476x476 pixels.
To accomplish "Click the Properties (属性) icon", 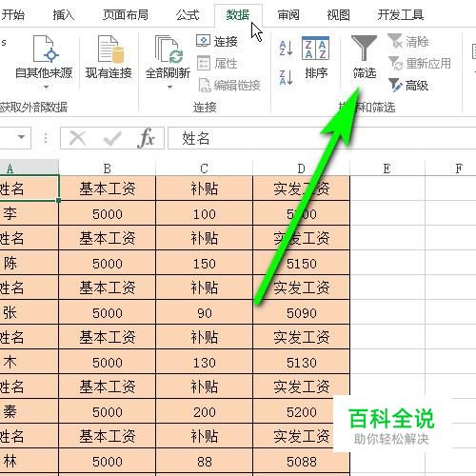I will [x=204, y=63].
